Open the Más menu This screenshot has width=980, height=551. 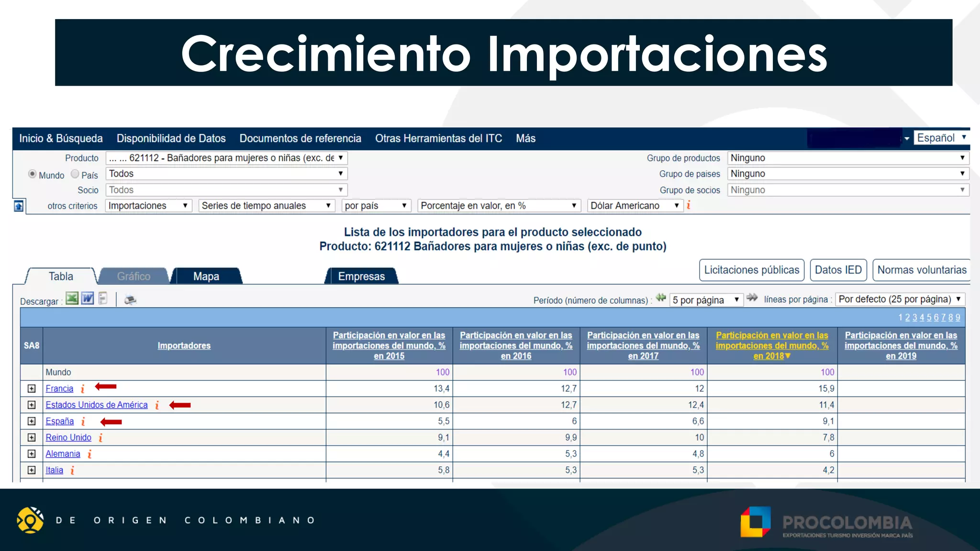click(525, 138)
